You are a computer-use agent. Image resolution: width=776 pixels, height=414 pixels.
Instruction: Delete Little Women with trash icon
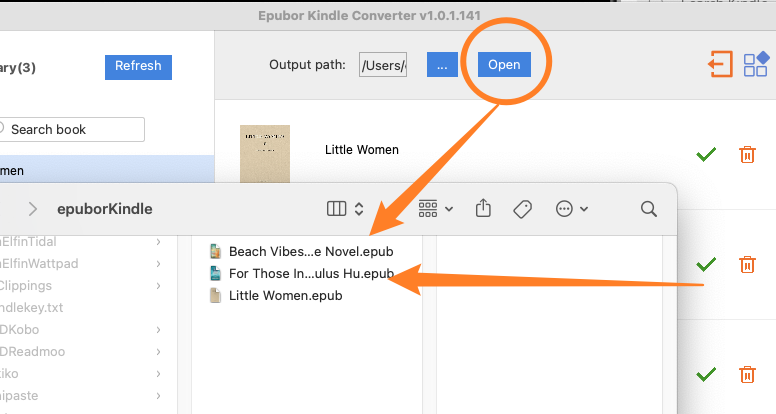click(x=747, y=154)
